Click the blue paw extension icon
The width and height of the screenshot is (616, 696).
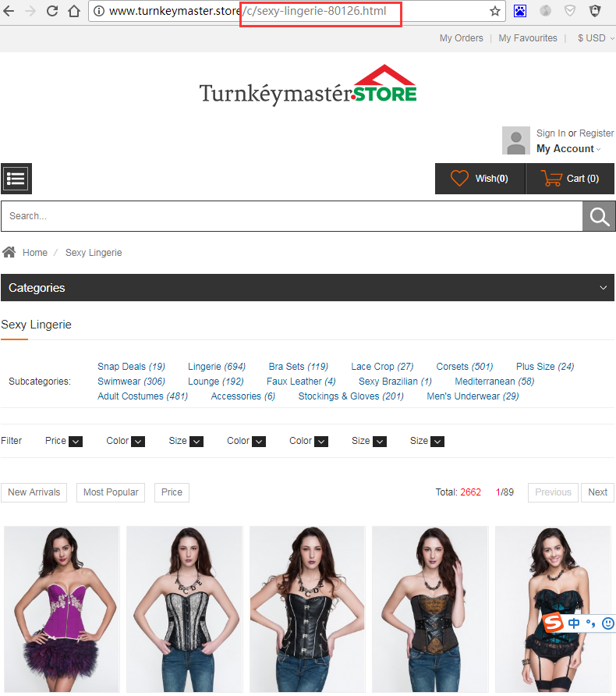click(520, 11)
